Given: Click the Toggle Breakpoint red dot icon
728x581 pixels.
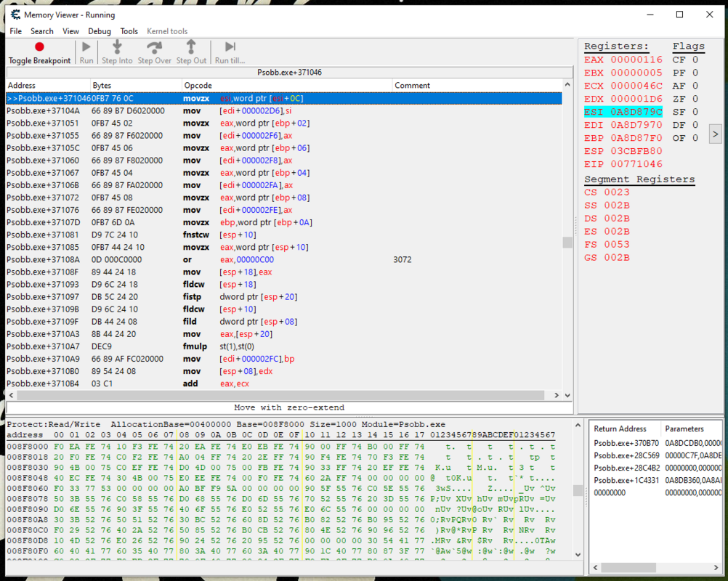Looking at the screenshot, I should [39, 47].
